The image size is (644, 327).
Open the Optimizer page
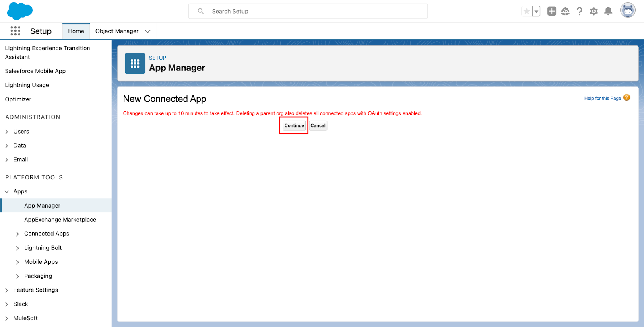[x=18, y=99]
